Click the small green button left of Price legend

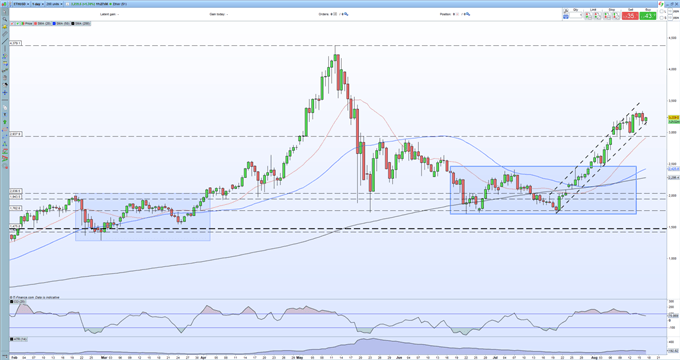coord(17,23)
